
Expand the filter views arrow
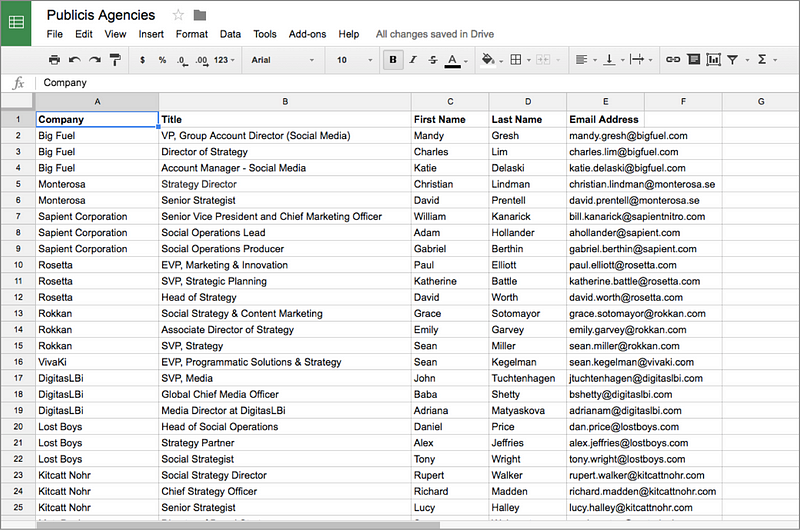click(747, 60)
